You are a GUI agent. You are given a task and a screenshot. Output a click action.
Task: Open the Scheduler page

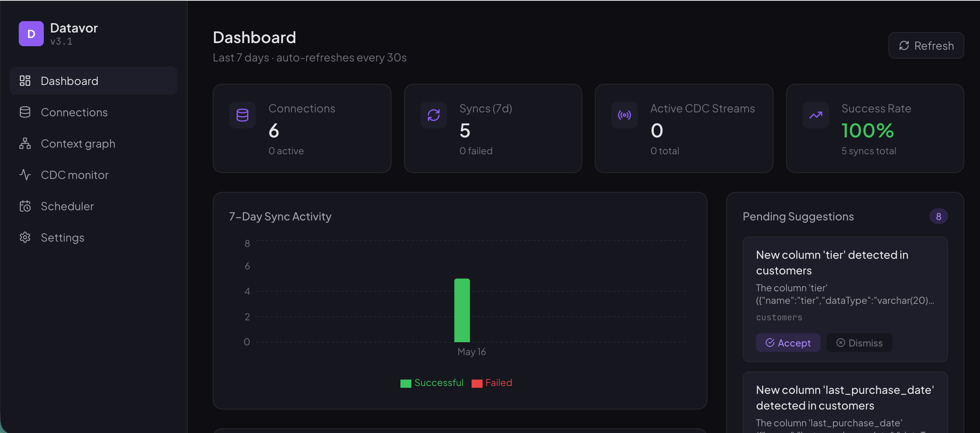[93, 206]
